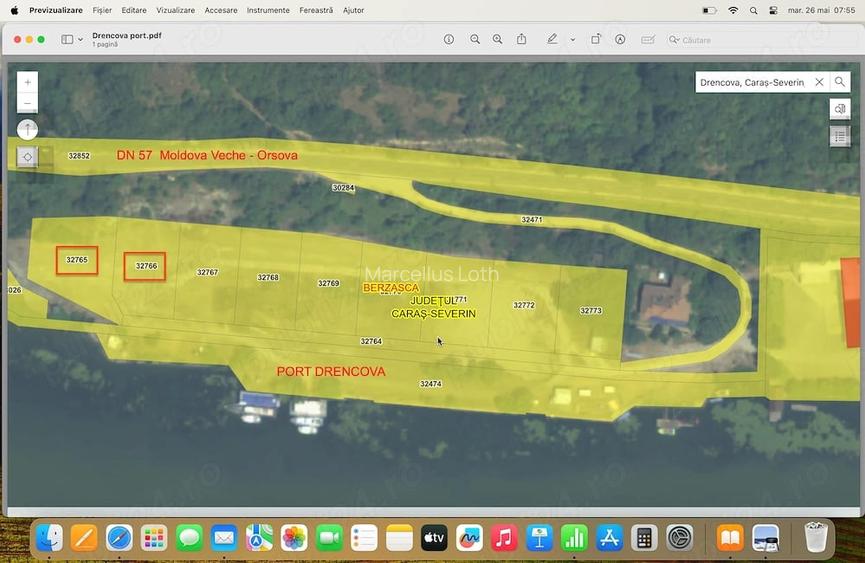This screenshot has width=865, height=563.
Task: Open the Instrumente menu
Action: (268, 10)
